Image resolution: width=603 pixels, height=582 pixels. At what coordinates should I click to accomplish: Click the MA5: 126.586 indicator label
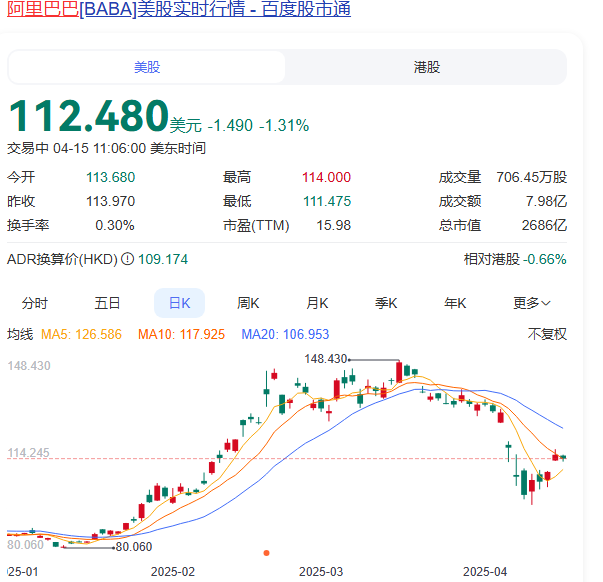(81, 334)
